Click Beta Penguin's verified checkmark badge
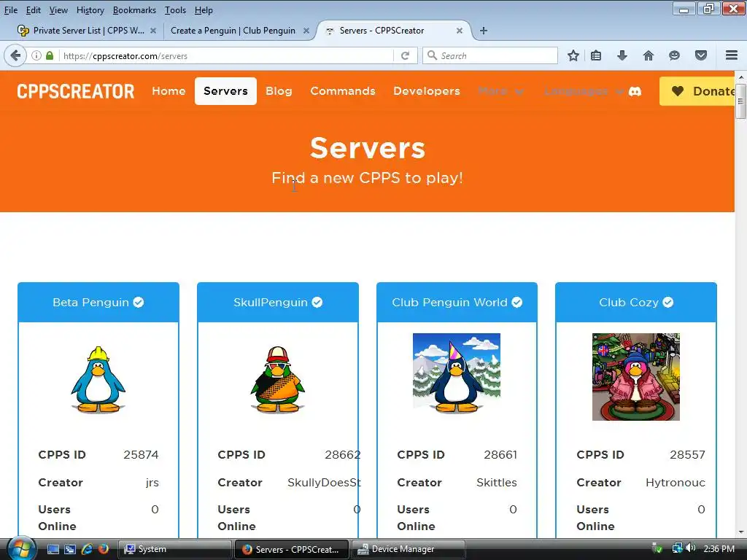Screen dimensions: 747x560 139,303
